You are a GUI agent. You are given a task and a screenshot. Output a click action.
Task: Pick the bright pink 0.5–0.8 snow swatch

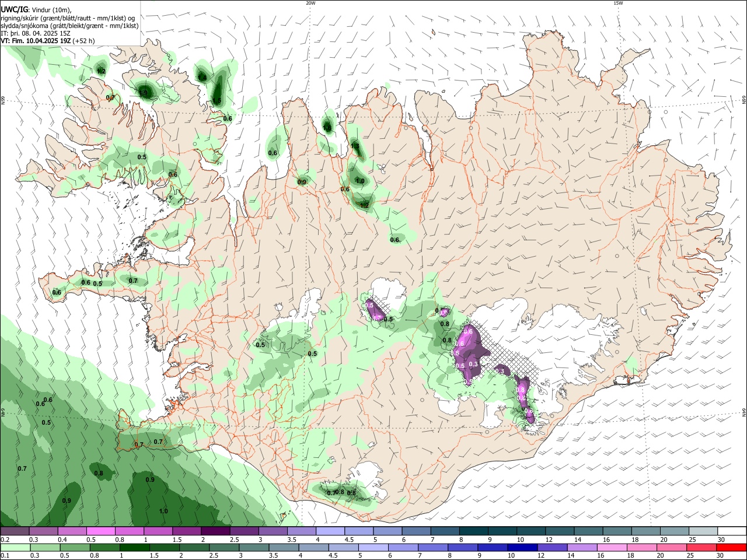tap(102, 531)
